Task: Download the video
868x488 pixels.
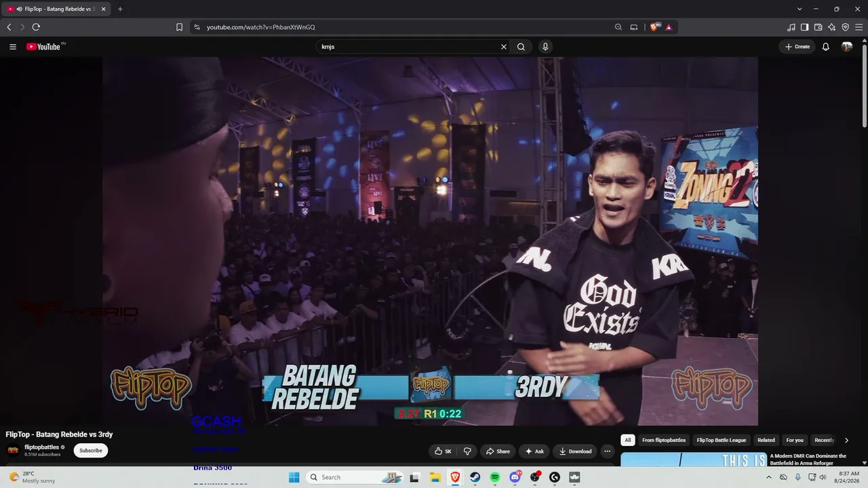Action: pos(575,451)
